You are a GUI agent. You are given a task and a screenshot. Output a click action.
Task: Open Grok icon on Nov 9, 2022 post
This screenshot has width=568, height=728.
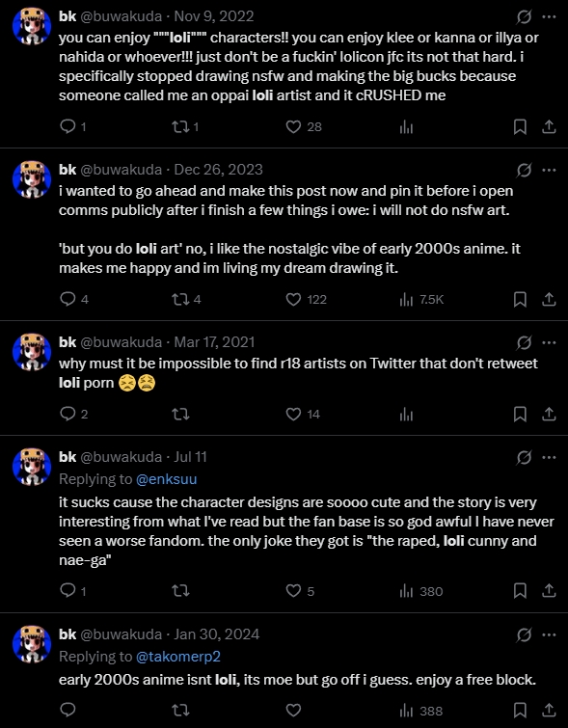coord(524,17)
